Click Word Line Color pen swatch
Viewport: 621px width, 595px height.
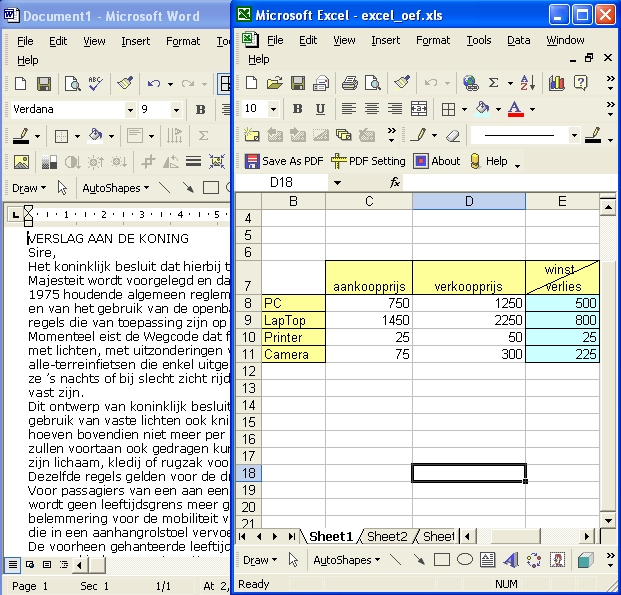click(x=21, y=136)
